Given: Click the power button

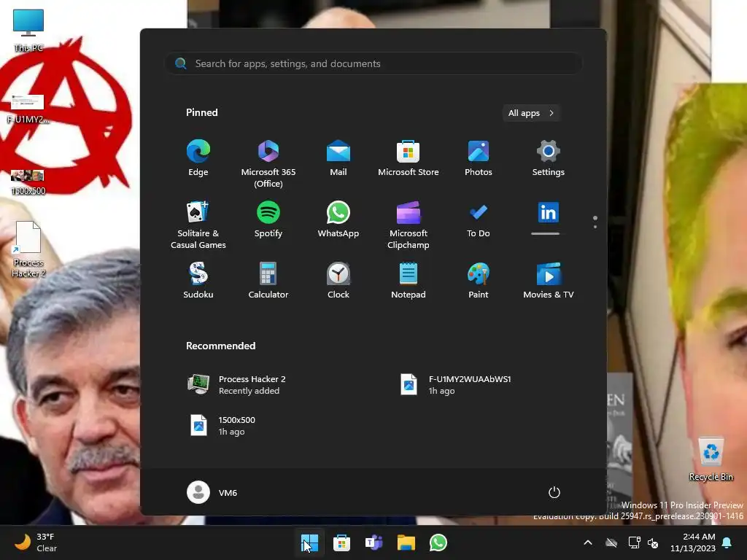Looking at the screenshot, I should 554,492.
